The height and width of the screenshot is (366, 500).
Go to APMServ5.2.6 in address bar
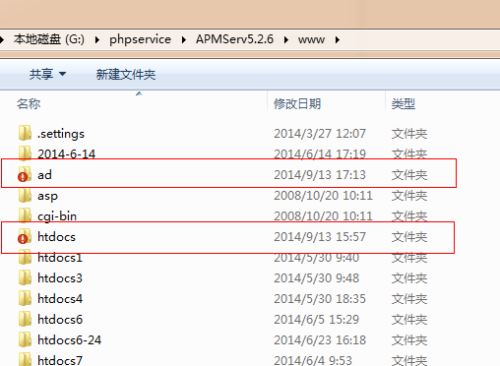point(235,39)
